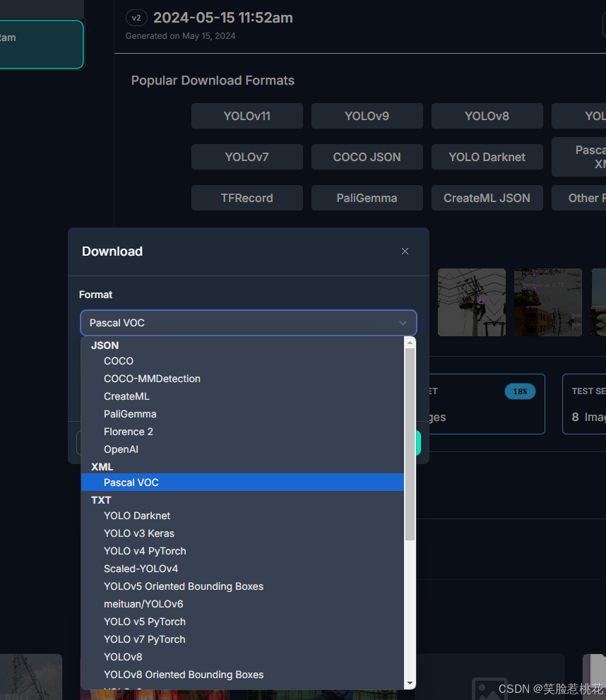This screenshot has width=606, height=700.
Task: Click the PaliGemma popular format button
Action: 367,198
